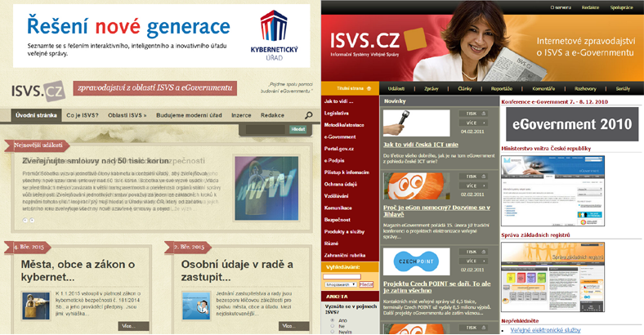Viewport: 644px width, 335px height.
Task: Click VÍCE for the Proč je eGon nemocný article
Action: click(473, 185)
